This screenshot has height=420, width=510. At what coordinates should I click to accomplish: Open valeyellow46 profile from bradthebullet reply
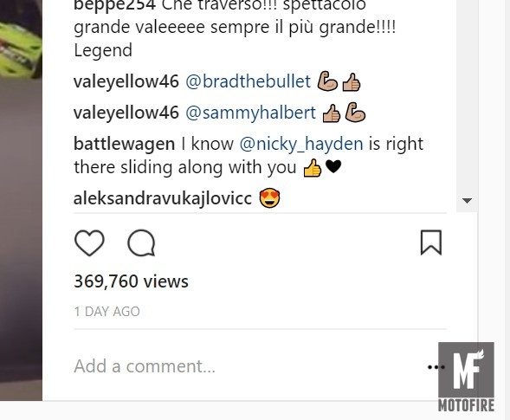126,81
